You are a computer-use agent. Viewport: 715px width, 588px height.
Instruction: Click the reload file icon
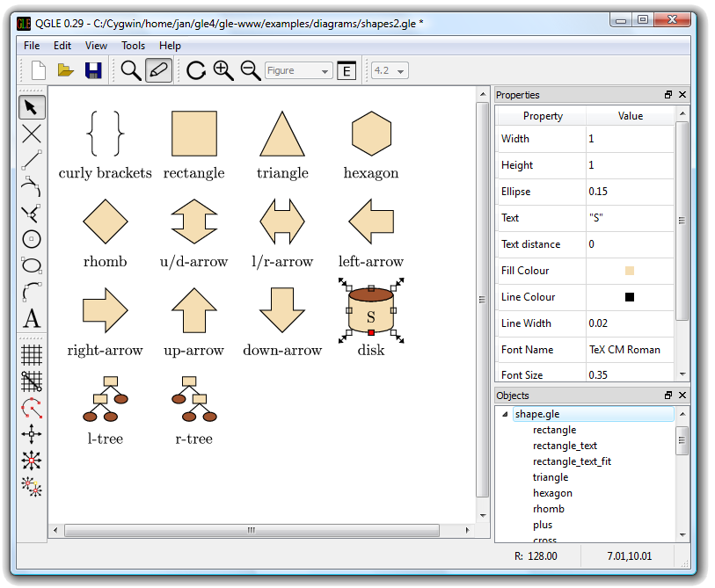(x=195, y=70)
